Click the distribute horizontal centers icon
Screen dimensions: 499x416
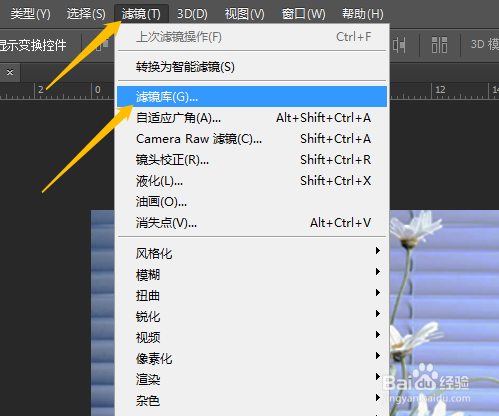[399, 45]
